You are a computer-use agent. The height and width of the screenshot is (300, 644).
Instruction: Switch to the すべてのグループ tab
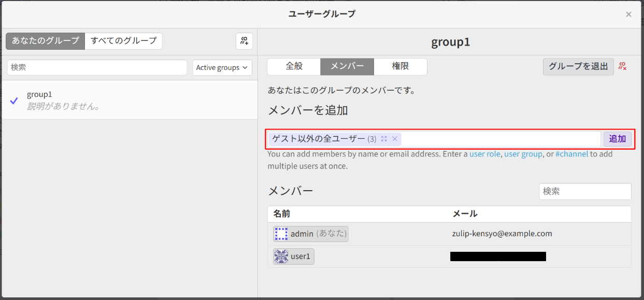pyautogui.click(x=123, y=41)
